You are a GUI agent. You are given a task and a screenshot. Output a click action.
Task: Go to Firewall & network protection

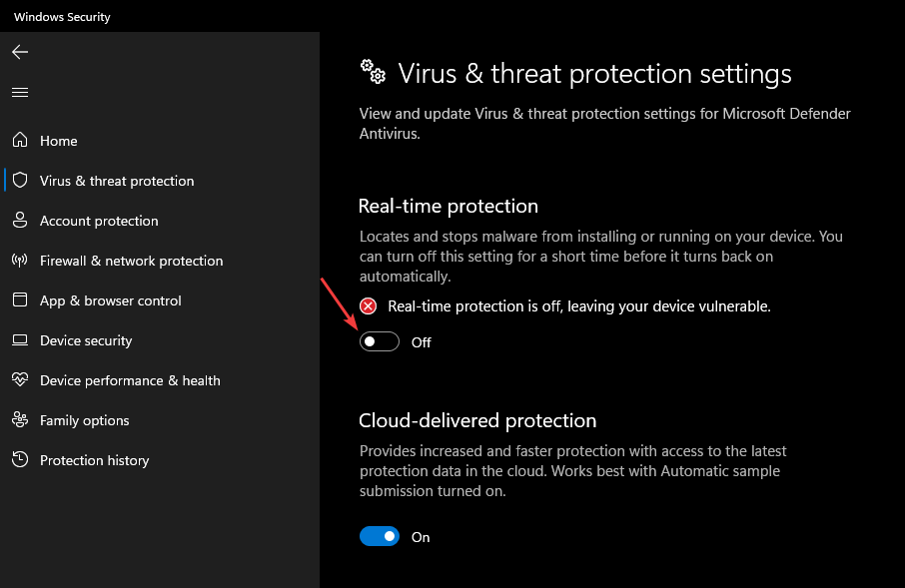pos(131,261)
